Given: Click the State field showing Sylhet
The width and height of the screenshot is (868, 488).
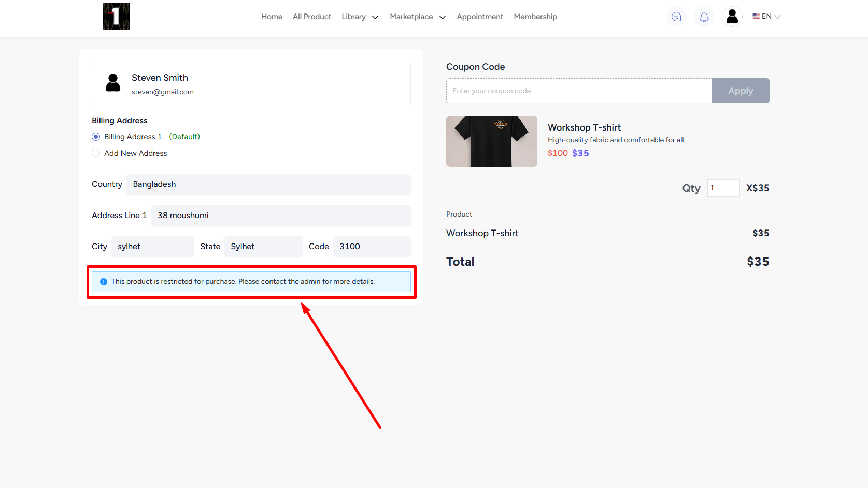Looking at the screenshot, I should [x=263, y=247].
